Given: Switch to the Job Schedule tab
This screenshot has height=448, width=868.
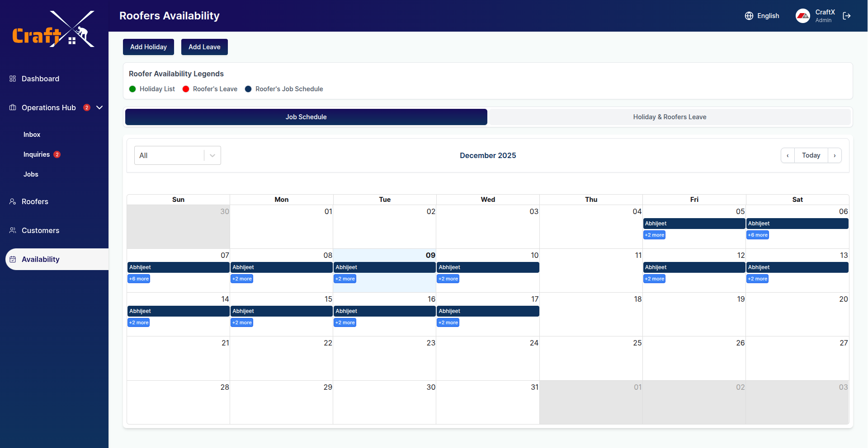Looking at the screenshot, I should tap(306, 117).
